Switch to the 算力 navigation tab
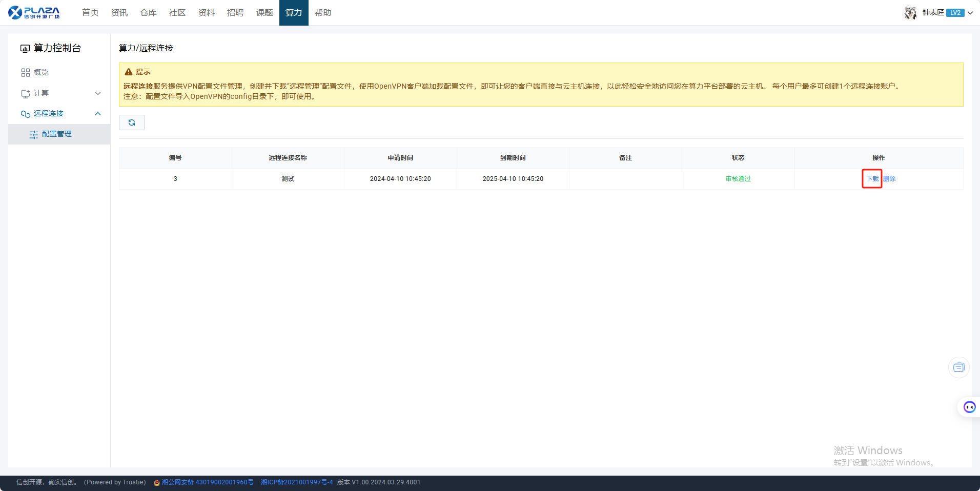980x491 pixels. (294, 13)
